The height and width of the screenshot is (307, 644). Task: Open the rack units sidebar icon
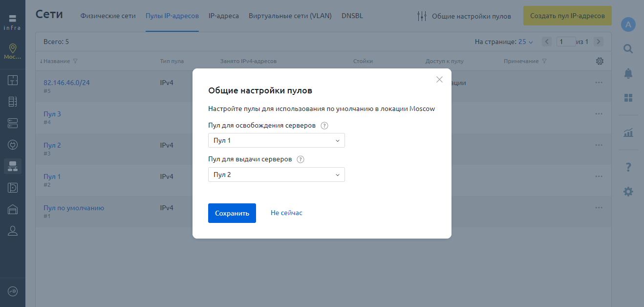coord(13,102)
